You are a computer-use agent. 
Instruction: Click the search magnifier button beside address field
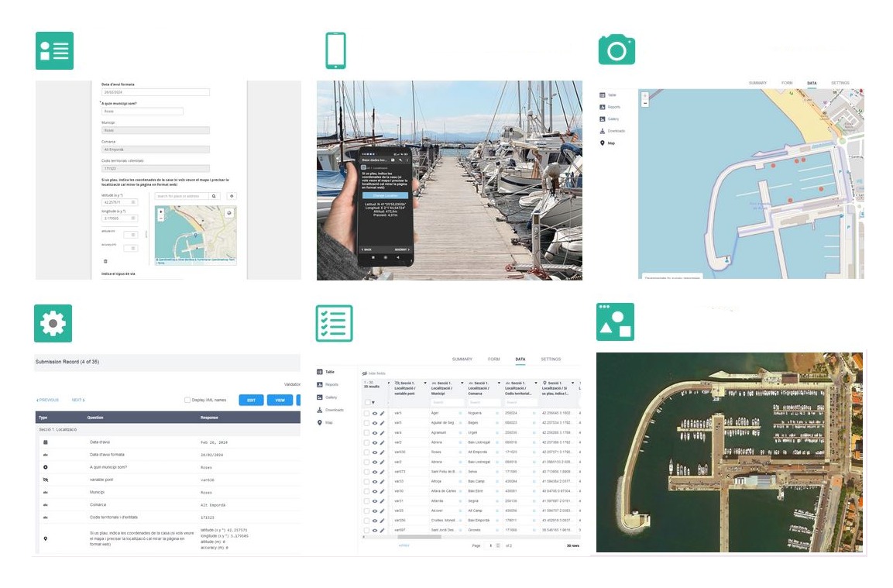coord(215,197)
